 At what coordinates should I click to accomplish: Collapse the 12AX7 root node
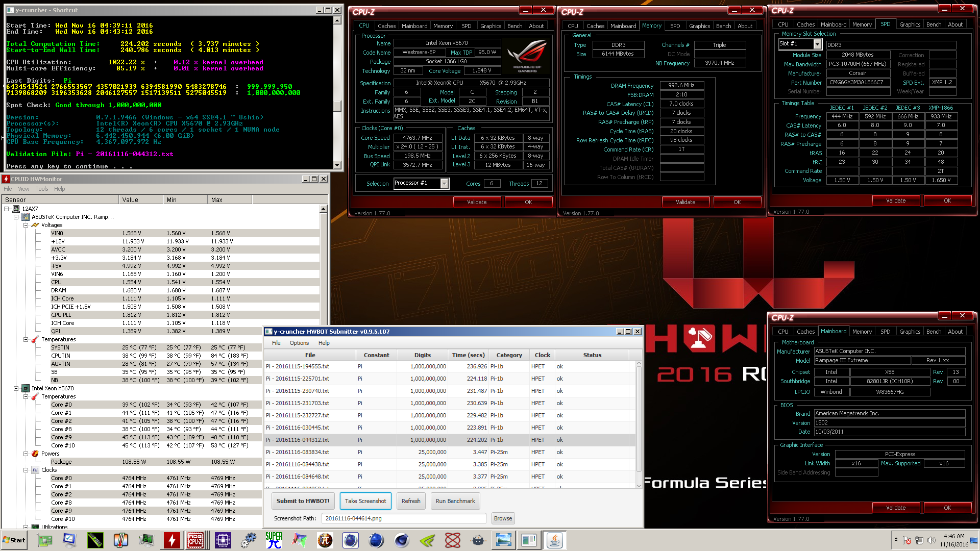click(7, 209)
